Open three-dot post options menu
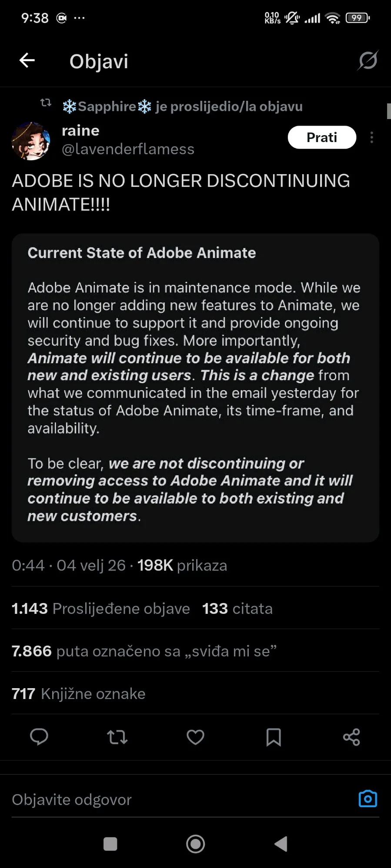The height and width of the screenshot is (868, 391). click(x=371, y=138)
